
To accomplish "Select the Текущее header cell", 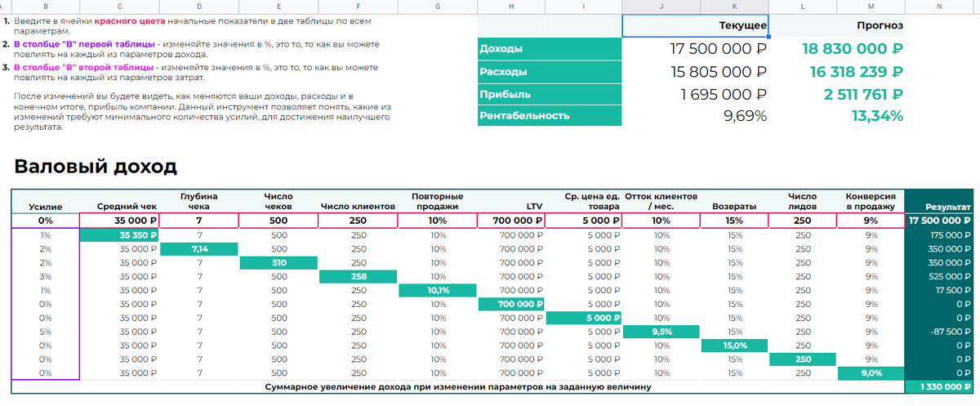I will (x=696, y=25).
